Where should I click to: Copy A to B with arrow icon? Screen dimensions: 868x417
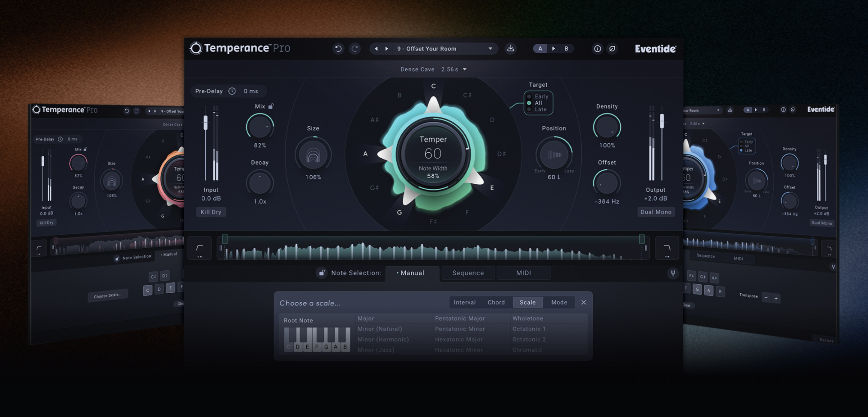(553, 48)
